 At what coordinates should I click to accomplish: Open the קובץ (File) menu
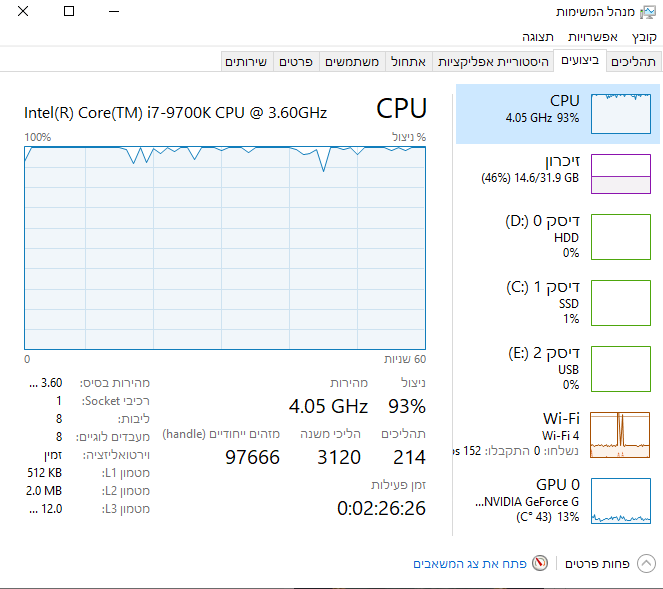[x=644, y=37]
